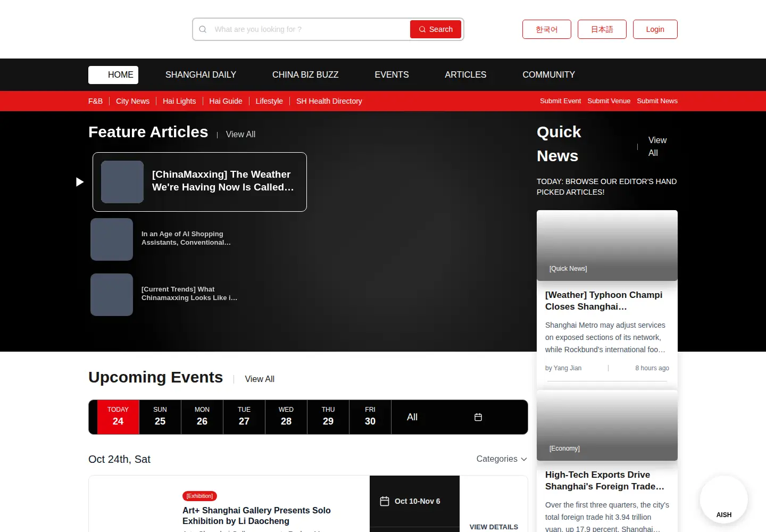Select MON 26 date tab
The width and height of the screenshot is (766, 532).
pyautogui.click(x=202, y=417)
